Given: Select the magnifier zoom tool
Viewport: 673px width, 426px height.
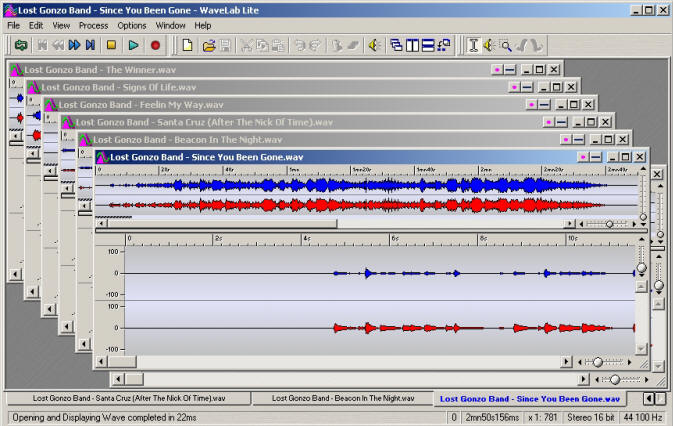Looking at the screenshot, I should (x=506, y=45).
